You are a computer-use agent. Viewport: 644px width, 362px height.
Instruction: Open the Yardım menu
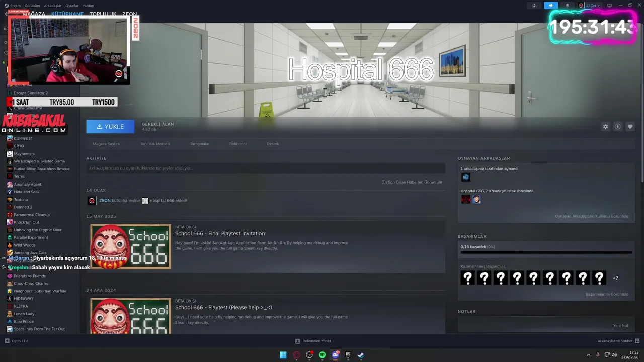click(88, 5)
